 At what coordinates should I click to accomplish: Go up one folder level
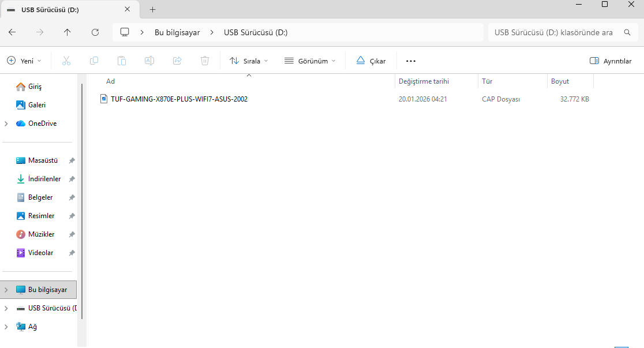click(x=68, y=32)
